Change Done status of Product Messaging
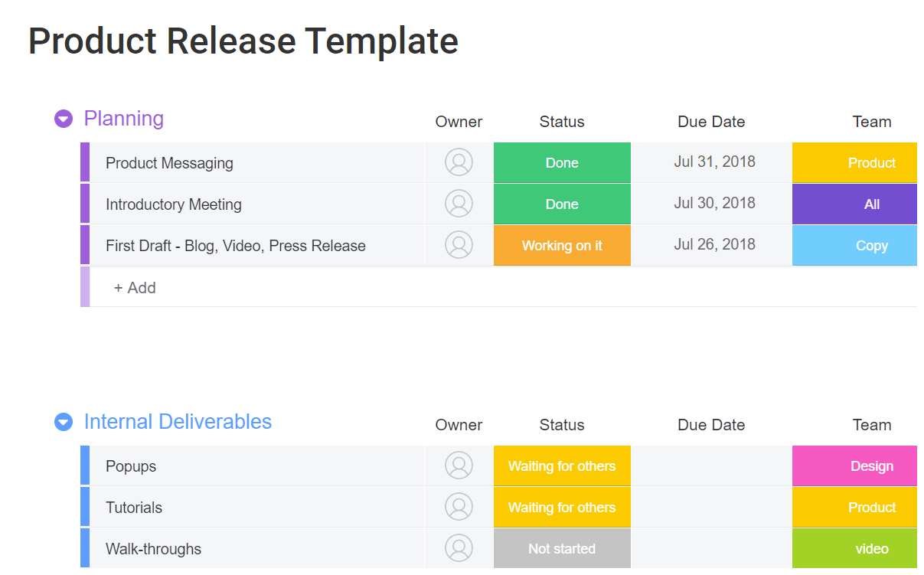Image resolution: width=924 pixels, height=575 pixels. [562, 163]
